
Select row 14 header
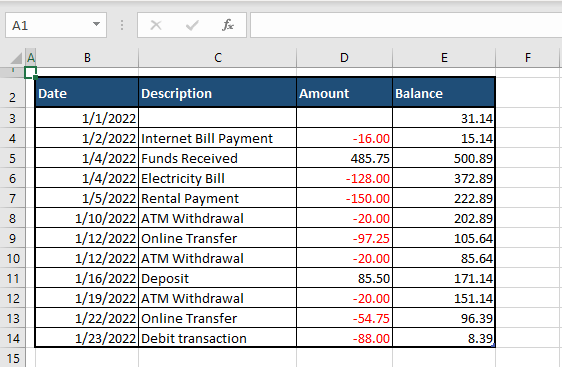click(13, 338)
